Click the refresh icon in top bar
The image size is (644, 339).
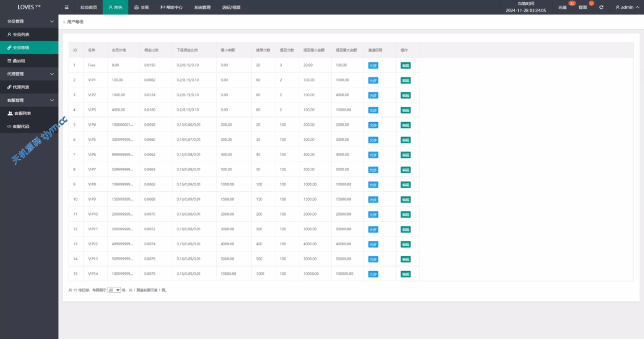[601, 7]
